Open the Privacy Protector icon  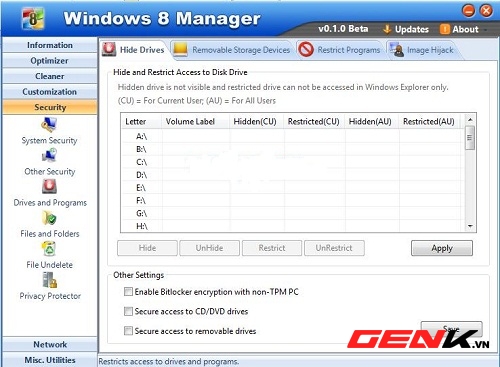(x=50, y=280)
